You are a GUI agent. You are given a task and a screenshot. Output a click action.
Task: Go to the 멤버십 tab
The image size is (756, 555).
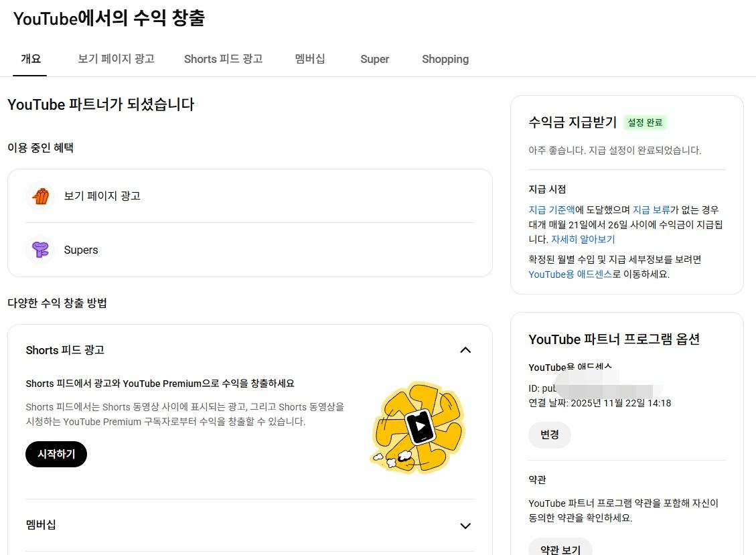tap(310, 59)
